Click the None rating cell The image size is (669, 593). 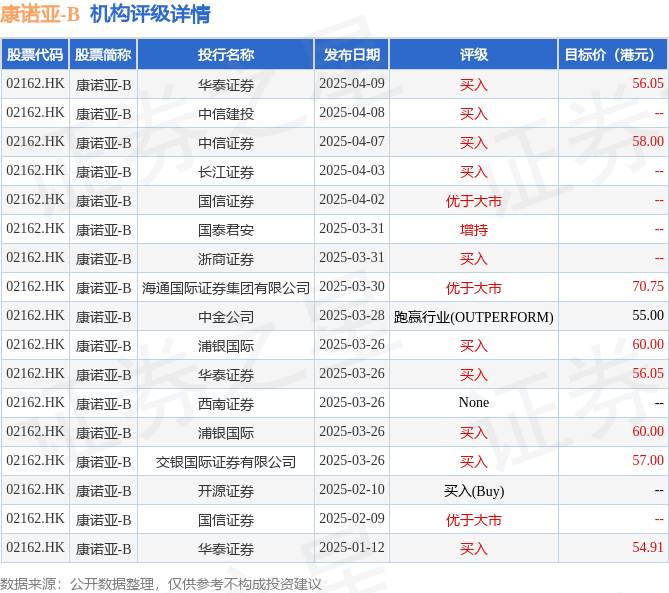click(474, 403)
